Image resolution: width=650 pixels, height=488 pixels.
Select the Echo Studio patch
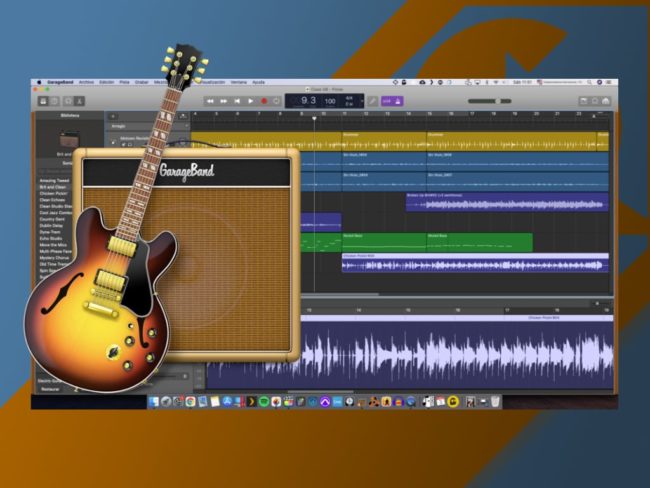click(x=51, y=238)
